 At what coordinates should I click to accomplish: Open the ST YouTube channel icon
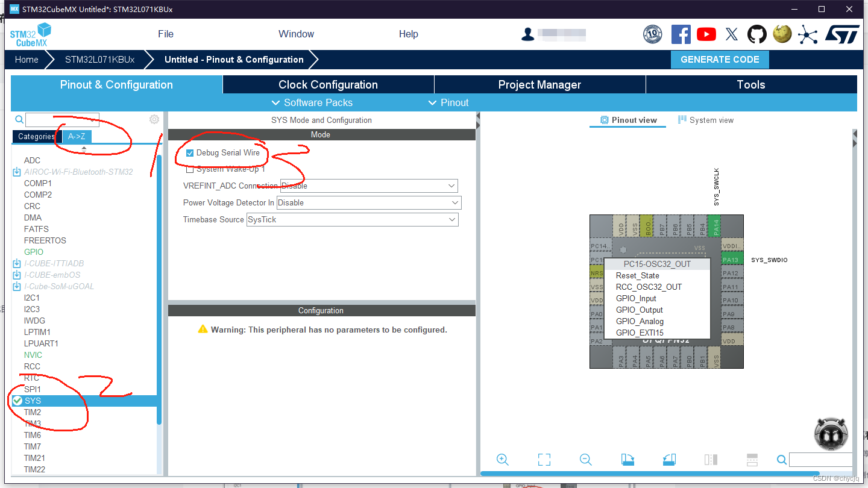coord(706,34)
